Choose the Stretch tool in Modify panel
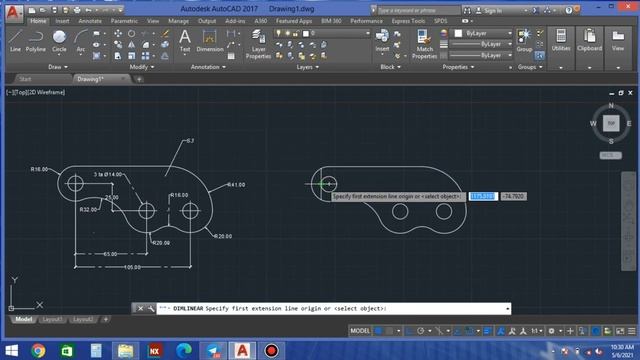Image resolution: width=640 pixels, height=360 pixels. (118, 56)
